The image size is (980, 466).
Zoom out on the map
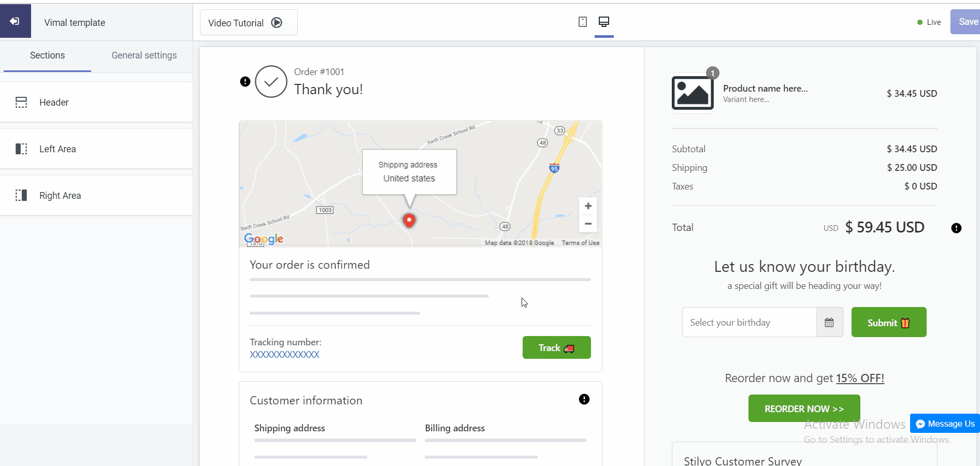588,224
